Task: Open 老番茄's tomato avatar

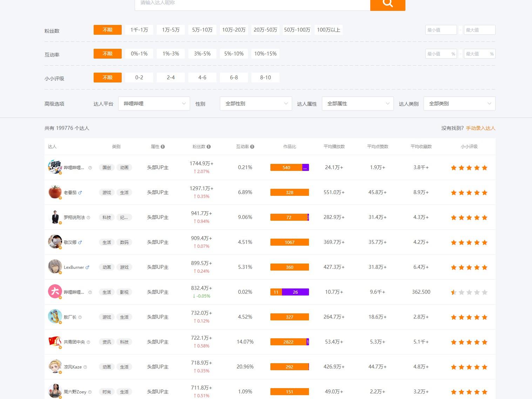Action: coord(55,192)
